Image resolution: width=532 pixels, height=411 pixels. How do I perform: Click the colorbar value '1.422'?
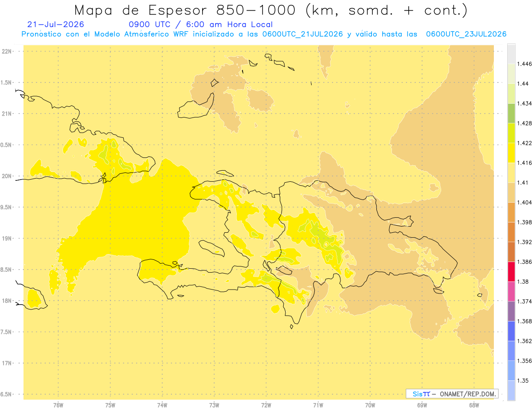(525, 143)
